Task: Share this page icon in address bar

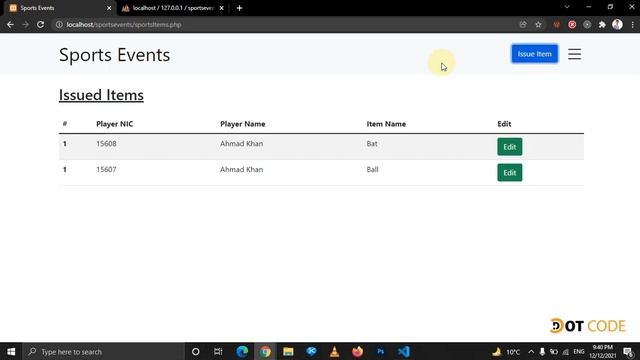Action: pos(523,24)
